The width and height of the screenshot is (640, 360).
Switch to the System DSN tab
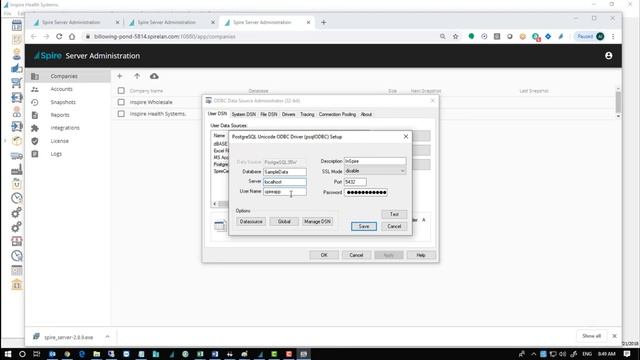[x=244, y=114]
